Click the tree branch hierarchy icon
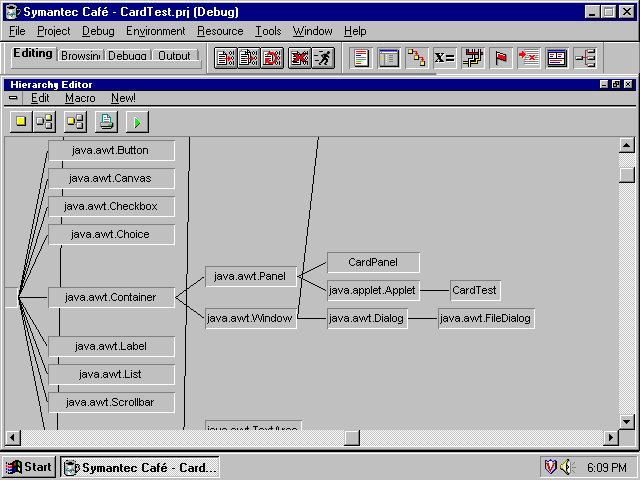640x480 pixels. click(x=585, y=58)
